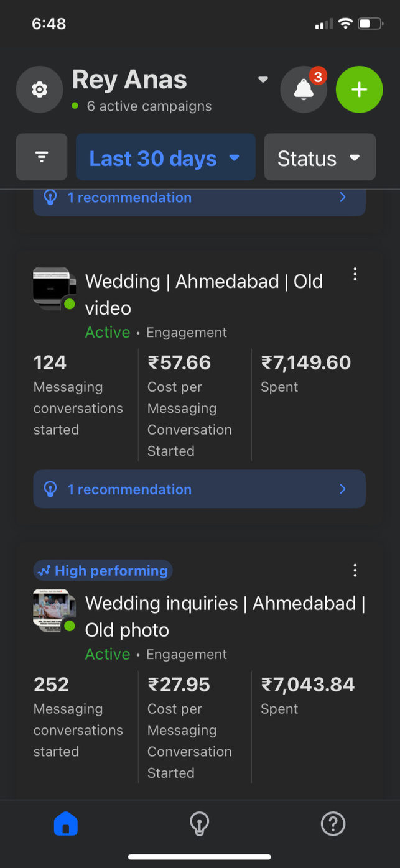The image size is (400, 868).
Task: Expand the Status filter dropdown
Action: 319,158
